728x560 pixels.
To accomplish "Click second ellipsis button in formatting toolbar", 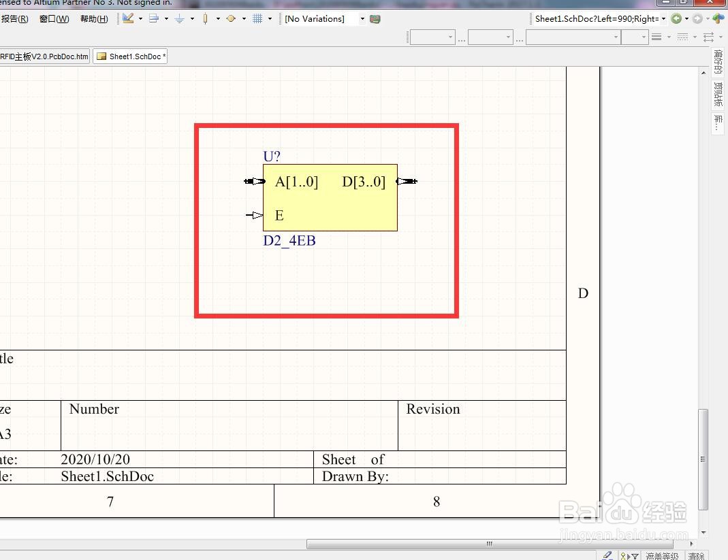I will pyautogui.click(x=520, y=39).
